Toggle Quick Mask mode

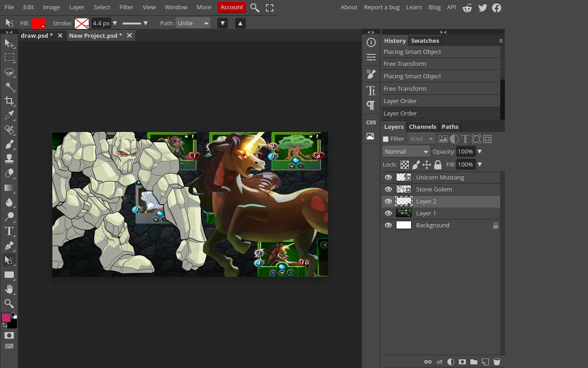click(x=9, y=336)
